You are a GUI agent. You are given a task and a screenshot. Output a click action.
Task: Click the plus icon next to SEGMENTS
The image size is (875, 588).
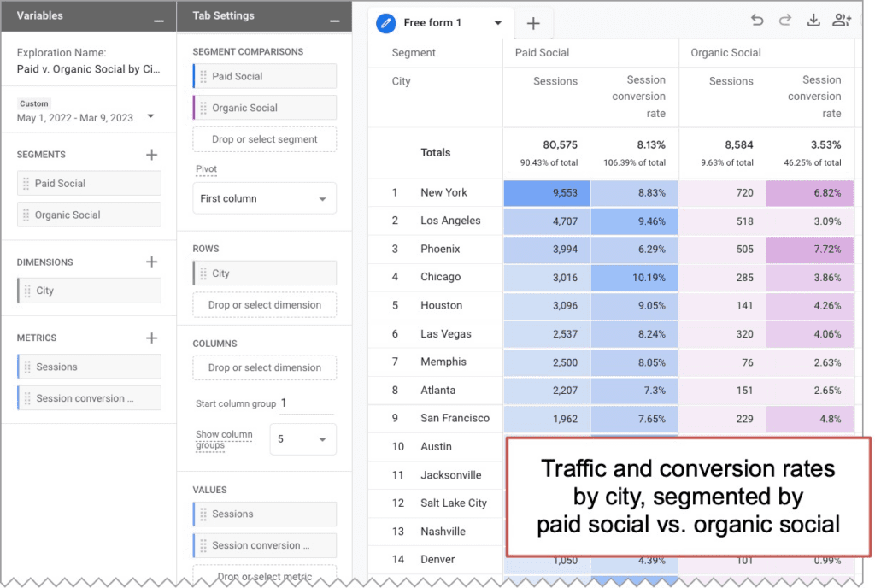point(152,155)
